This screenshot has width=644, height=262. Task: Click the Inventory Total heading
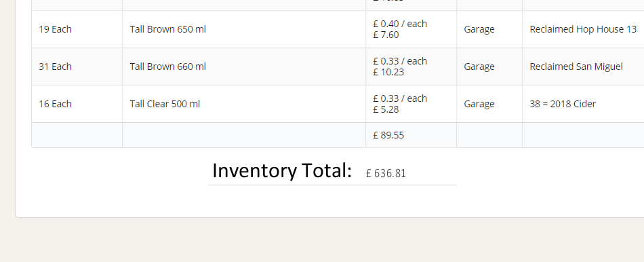(282, 170)
